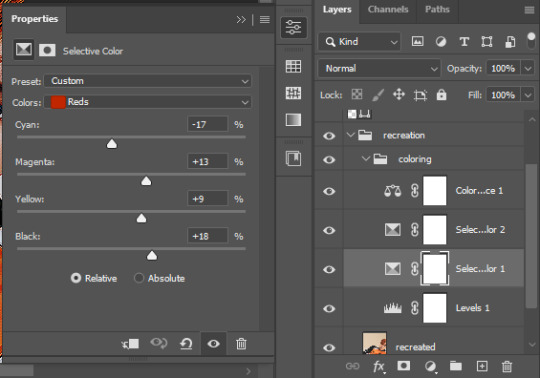Add a layer mask from Layers panel bottom

point(404,366)
